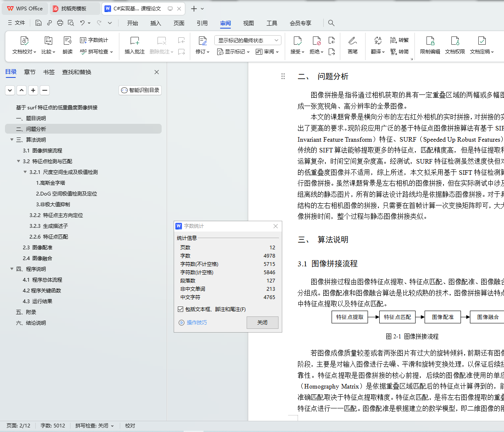Open the 文档校对 proofreading tool

pos(24,45)
